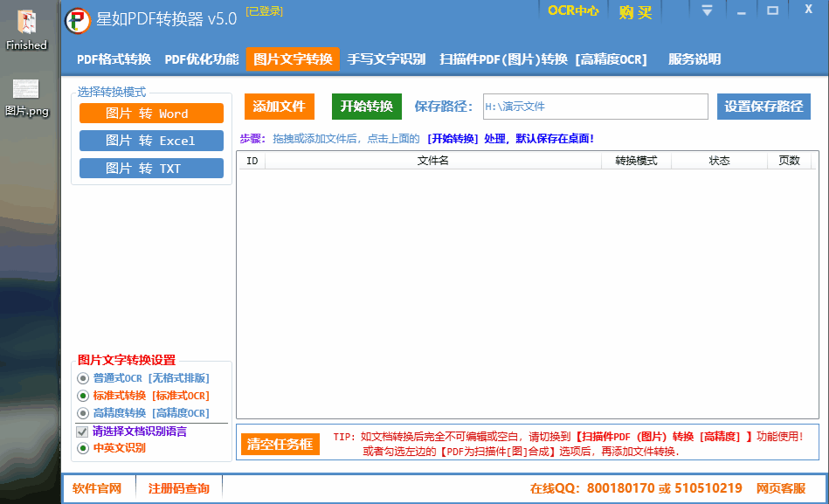The width and height of the screenshot is (829, 504).
Task: Click 设置保存路径 button
Action: tap(763, 107)
